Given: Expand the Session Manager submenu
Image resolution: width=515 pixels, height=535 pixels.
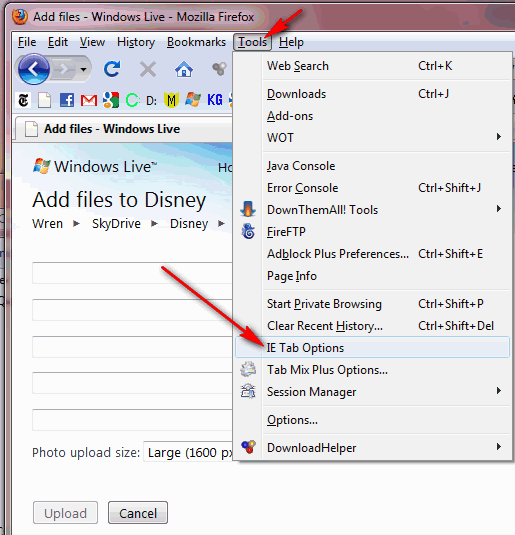Looking at the screenshot, I should [372, 392].
